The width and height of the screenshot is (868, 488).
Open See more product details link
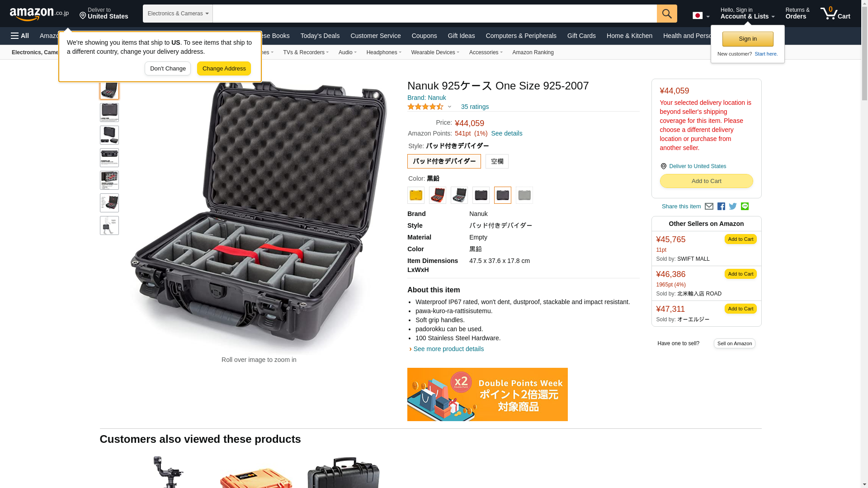(x=448, y=349)
